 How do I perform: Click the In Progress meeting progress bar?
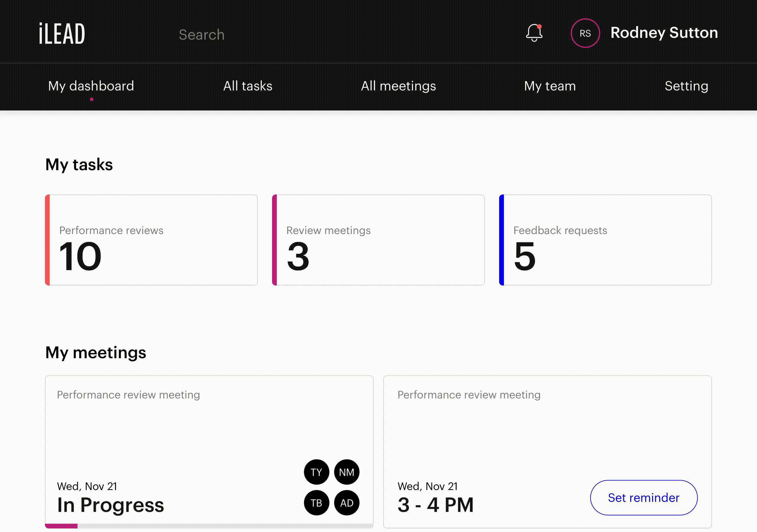pos(209,526)
